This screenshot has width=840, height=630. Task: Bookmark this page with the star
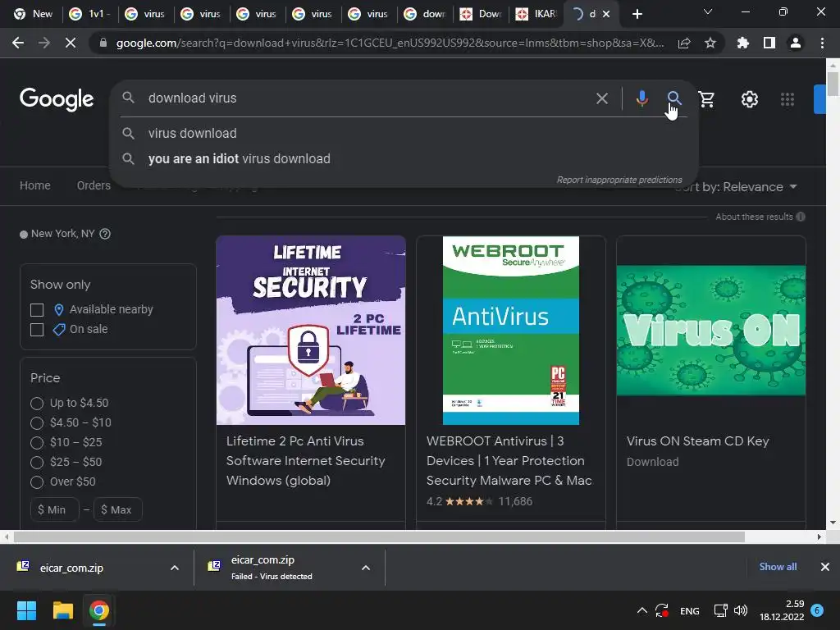pos(710,43)
